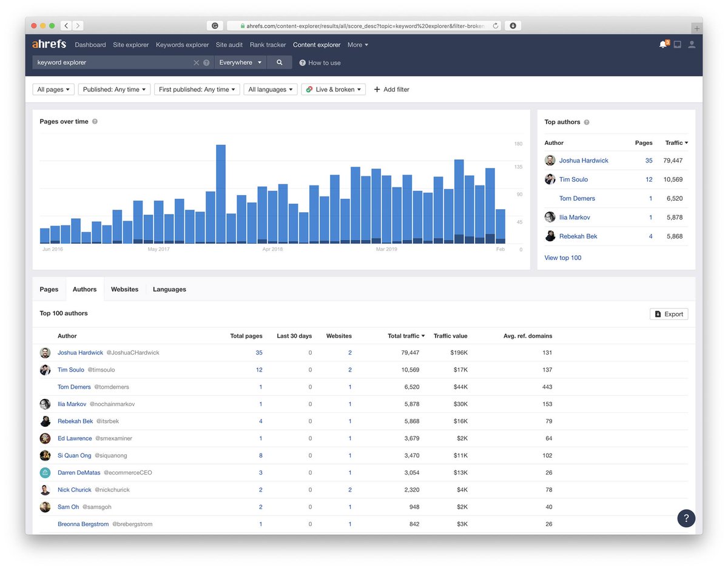Click the help icon in search box
728x568 pixels.
point(206,62)
